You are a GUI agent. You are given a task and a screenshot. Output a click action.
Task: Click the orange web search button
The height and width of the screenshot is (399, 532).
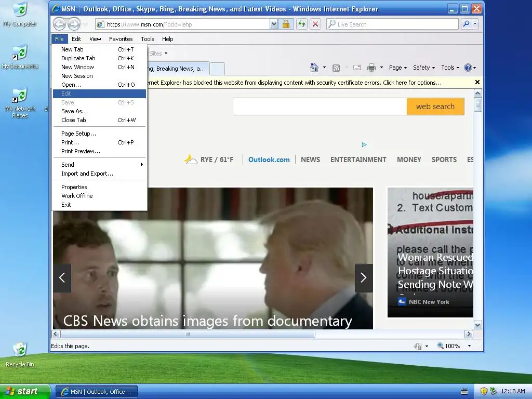click(435, 107)
